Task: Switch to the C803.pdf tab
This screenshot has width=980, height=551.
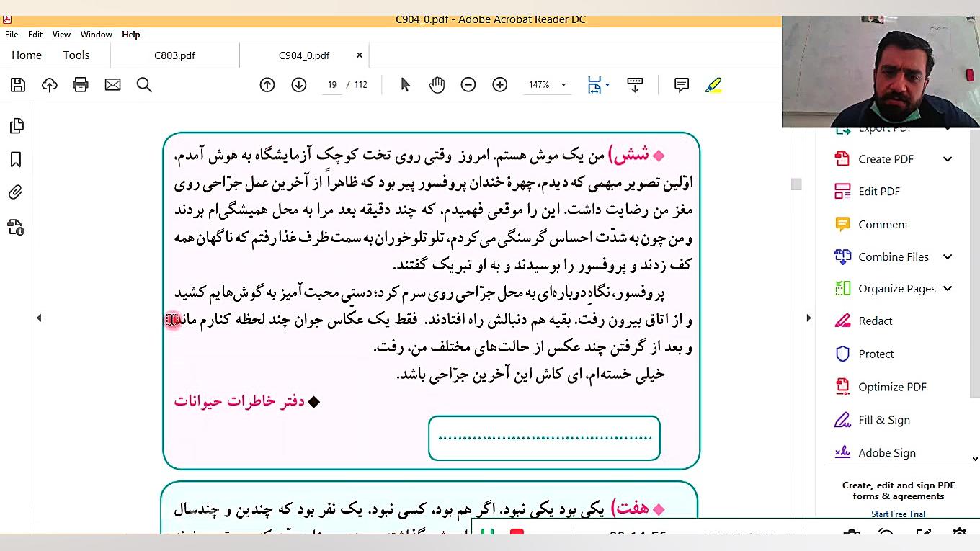Action: [174, 55]
